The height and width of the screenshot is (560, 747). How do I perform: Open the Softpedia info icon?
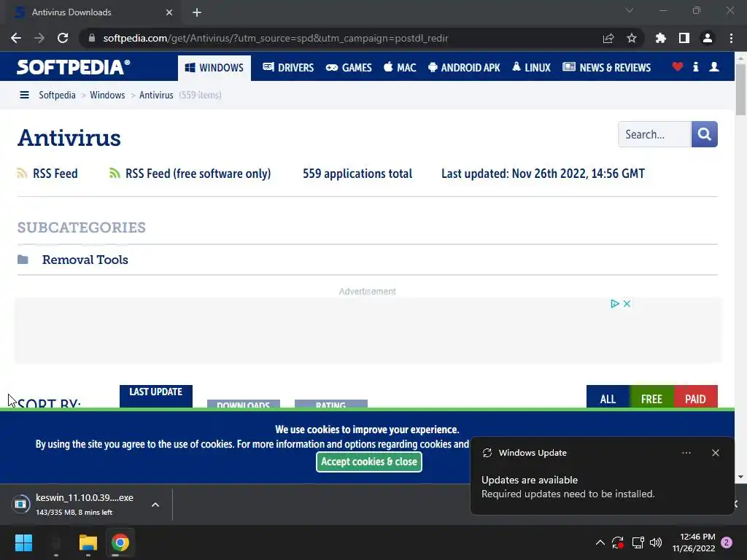(695, 66)
